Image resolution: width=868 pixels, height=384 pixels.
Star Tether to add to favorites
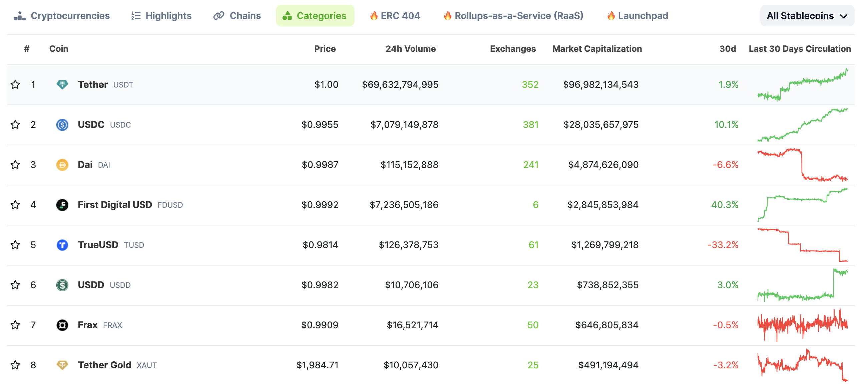15,84
